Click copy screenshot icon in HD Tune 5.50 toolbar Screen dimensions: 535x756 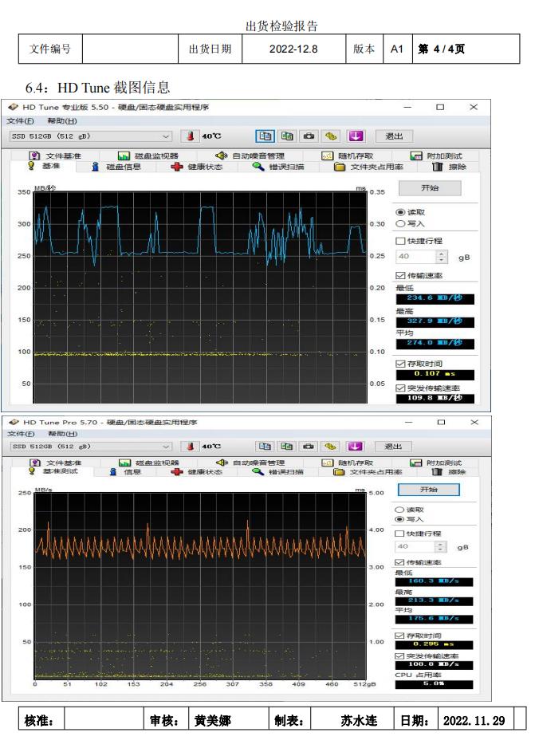(287, 136)
